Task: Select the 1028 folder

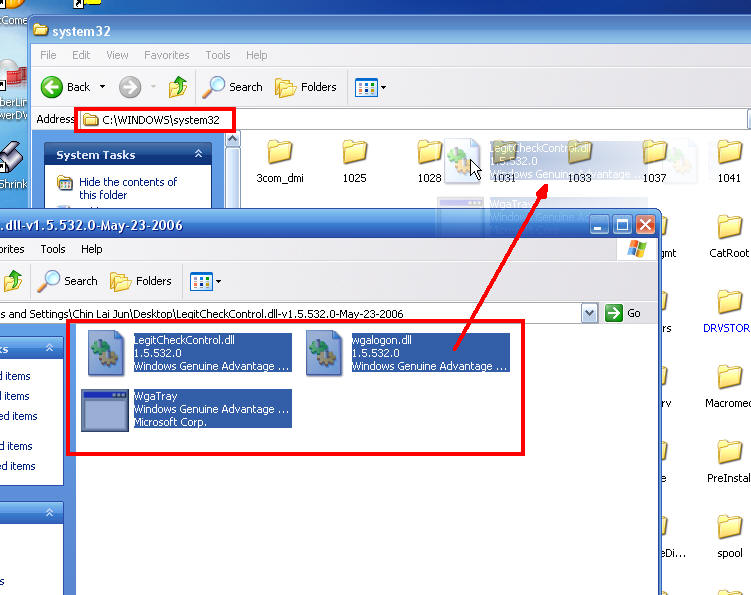Action: pyautogui.click(x=429, y=162)
